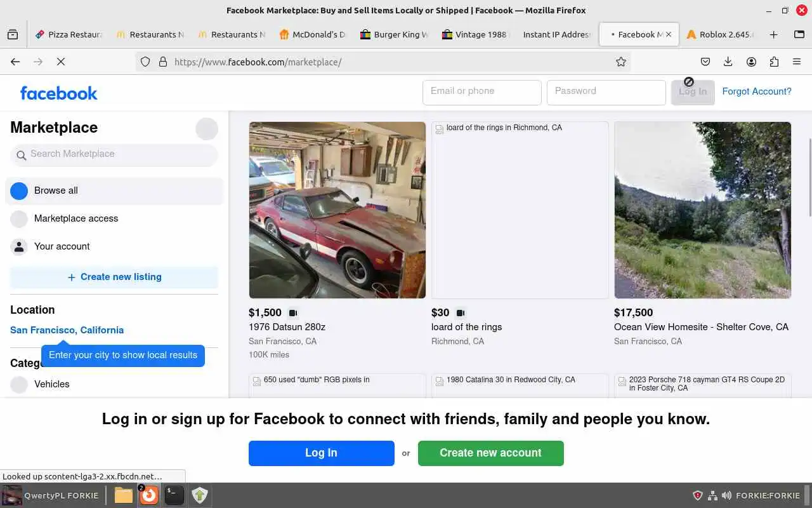Click the blue Log In banner button
This screenshot has width=812, height=508.
[321, 453]
